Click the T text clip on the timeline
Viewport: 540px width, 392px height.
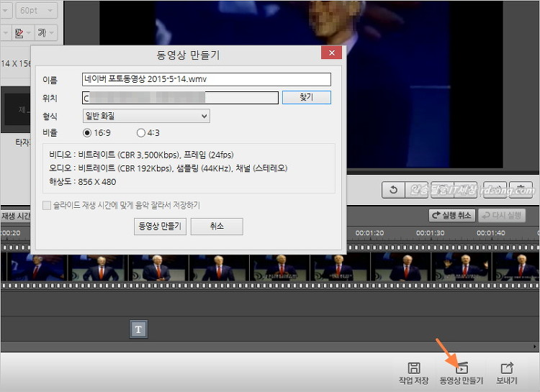(x=138, y=329)
